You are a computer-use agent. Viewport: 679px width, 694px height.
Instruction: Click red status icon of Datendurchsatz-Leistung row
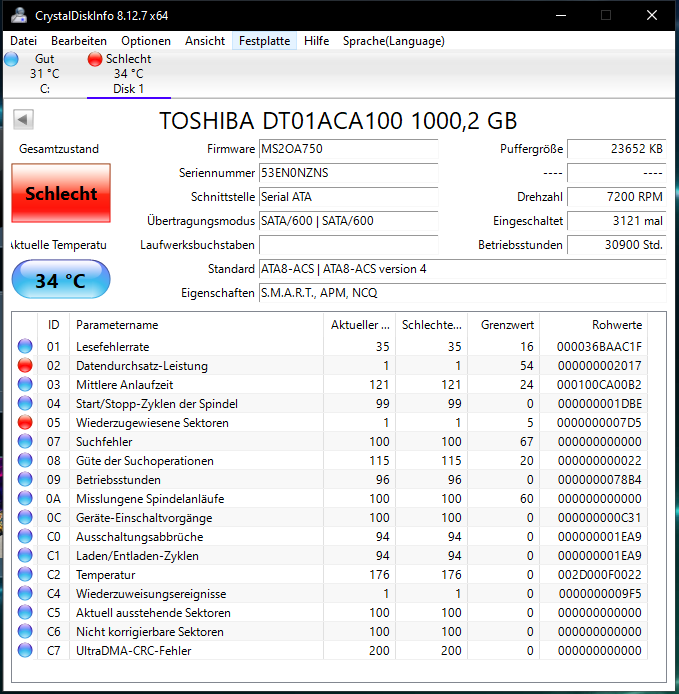click(25, 365)
